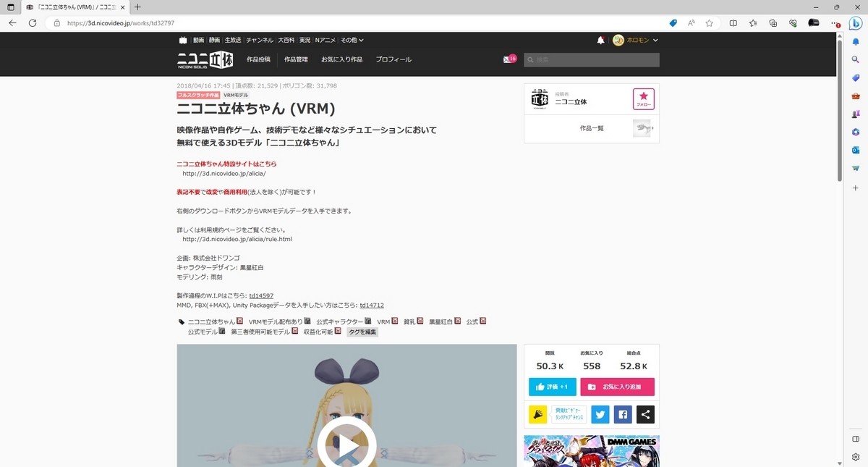868x467 pixels.
Task: Click the pink star Follow icon
Action: pyautogui.click(x=643, y=99)
